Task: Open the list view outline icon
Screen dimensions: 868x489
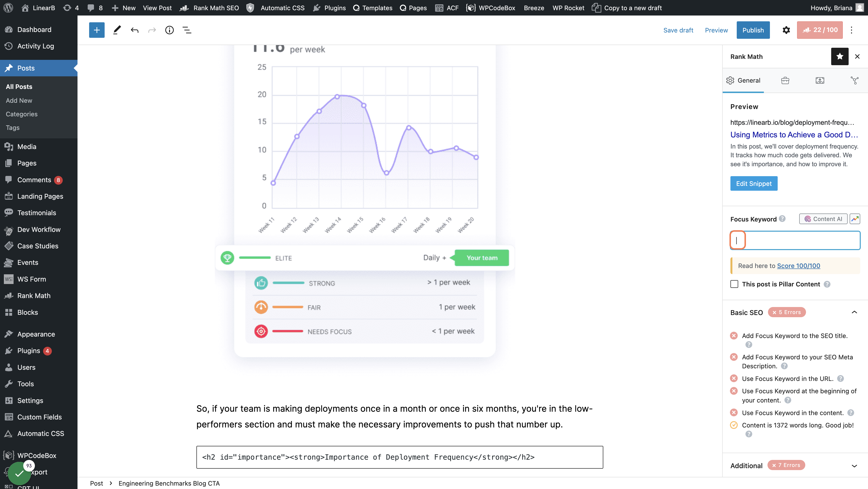Action: 187,30
